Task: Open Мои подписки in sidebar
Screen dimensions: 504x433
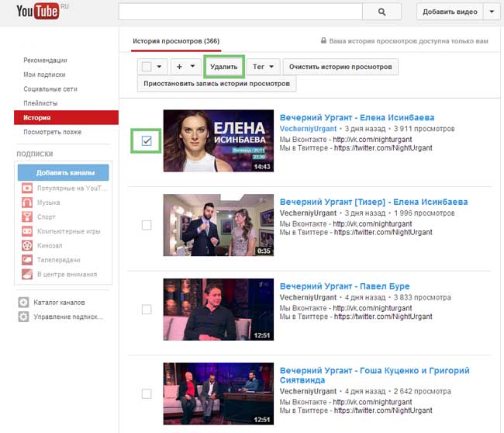Action: [x=44, y=74]
